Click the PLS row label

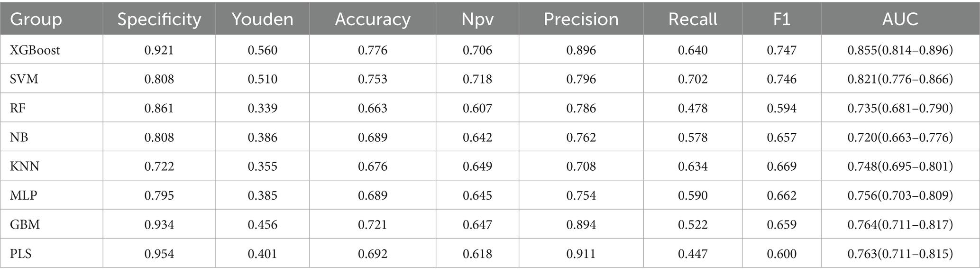(21, 254)
